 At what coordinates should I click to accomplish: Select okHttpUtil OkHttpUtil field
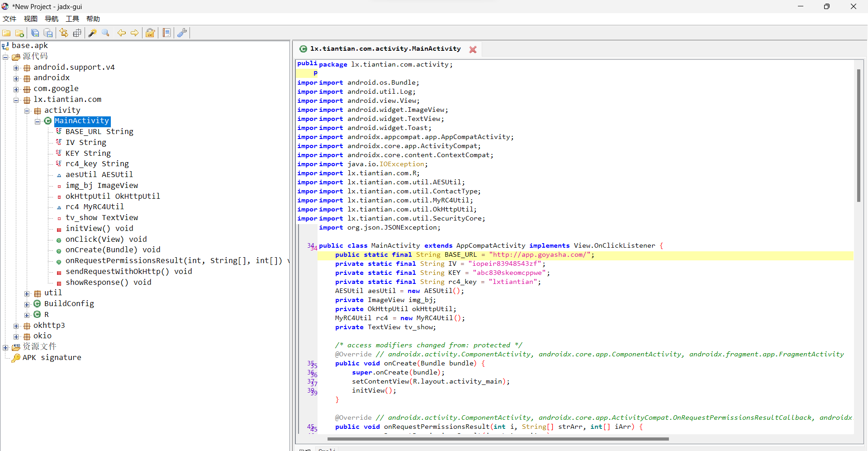[113, 197]
